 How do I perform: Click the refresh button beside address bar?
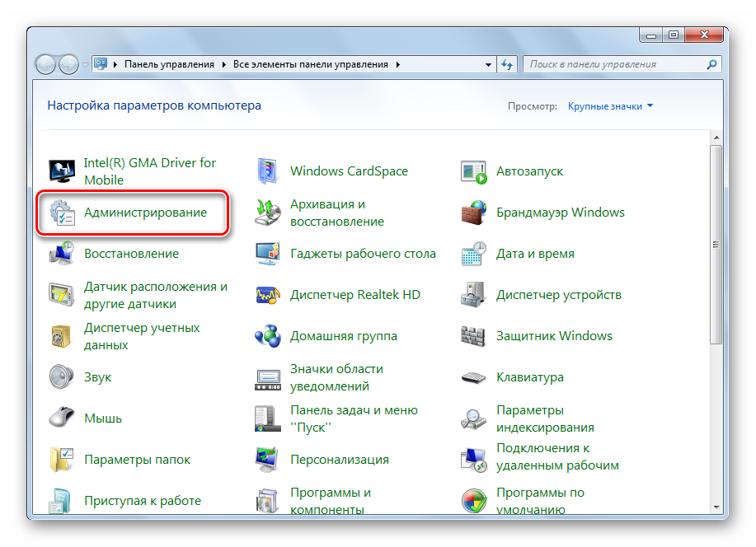(x=508, y=64)
